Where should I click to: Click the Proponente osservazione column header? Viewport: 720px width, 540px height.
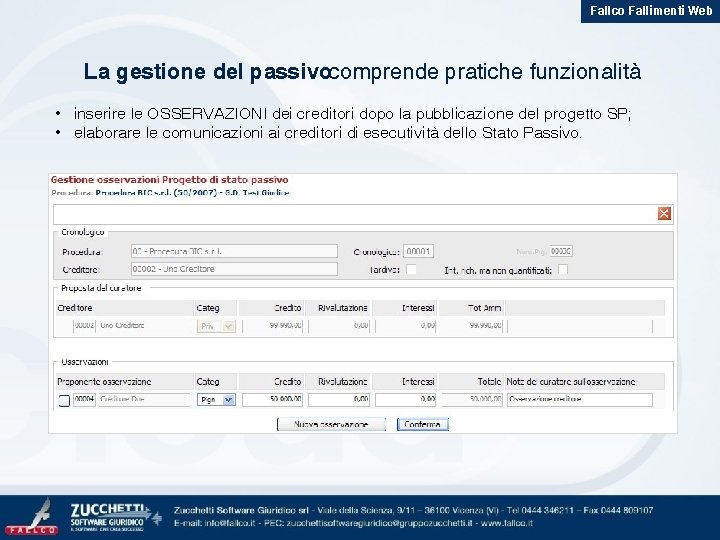tap(104, 382)
